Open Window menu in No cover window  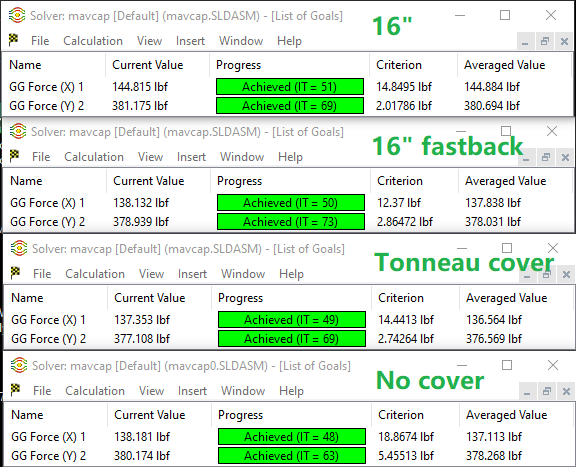(x=243, y=391)
